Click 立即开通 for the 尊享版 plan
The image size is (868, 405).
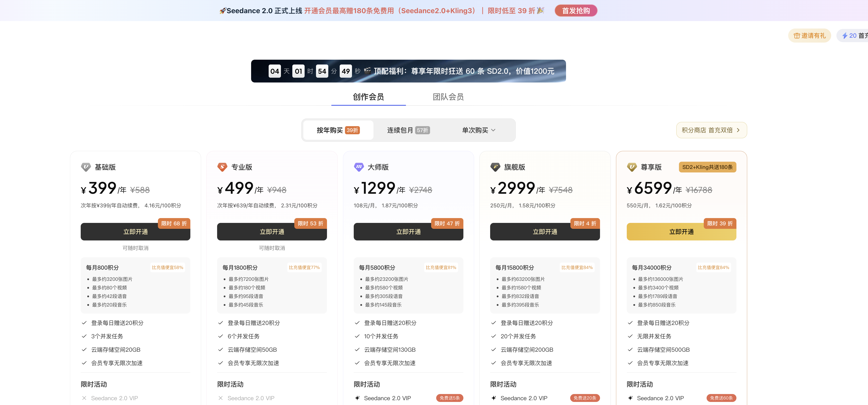681,232
